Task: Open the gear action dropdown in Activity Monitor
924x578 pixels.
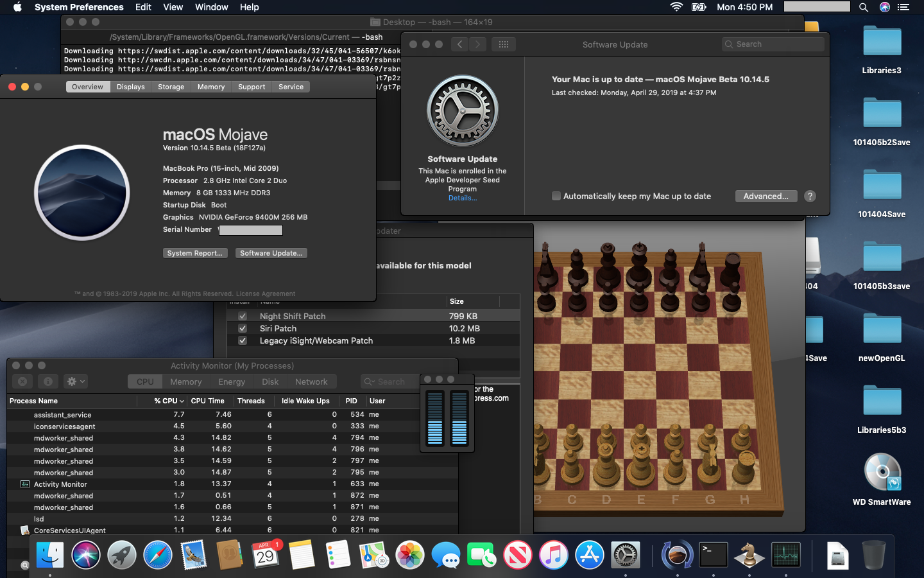Action: (76, 381)
